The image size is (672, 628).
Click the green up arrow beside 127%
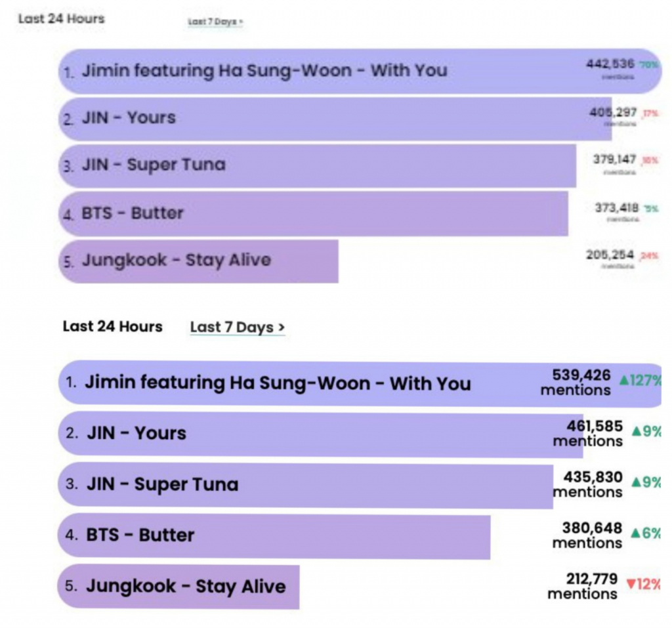coord(624,380)
